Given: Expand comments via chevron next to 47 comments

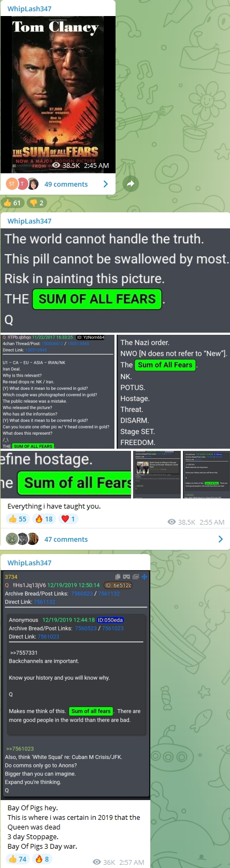Looking at the screenshot, I should pos(220,539).
